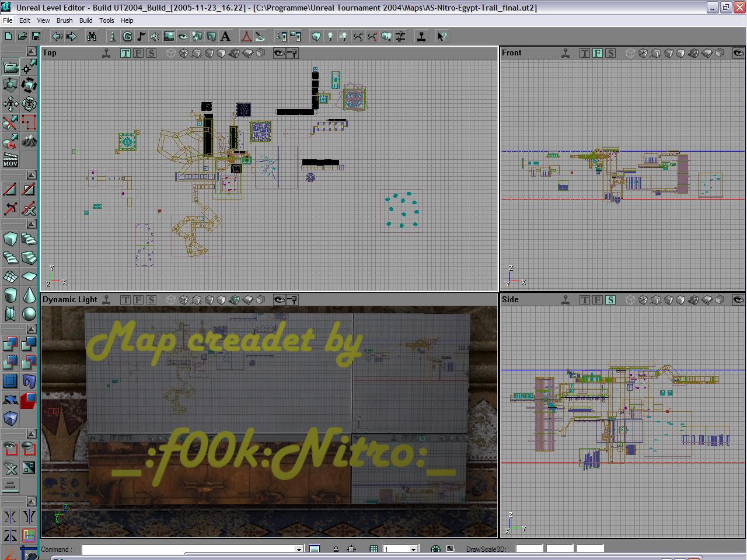Click Add brush CSG tool
The image size is (747, 560).
(x=11, y=344)
